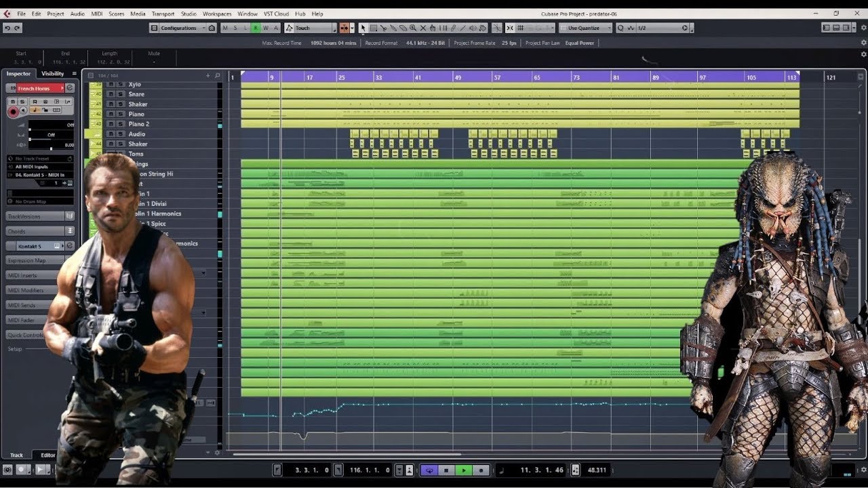Select the Erase tool

click(x=403, y=28)
